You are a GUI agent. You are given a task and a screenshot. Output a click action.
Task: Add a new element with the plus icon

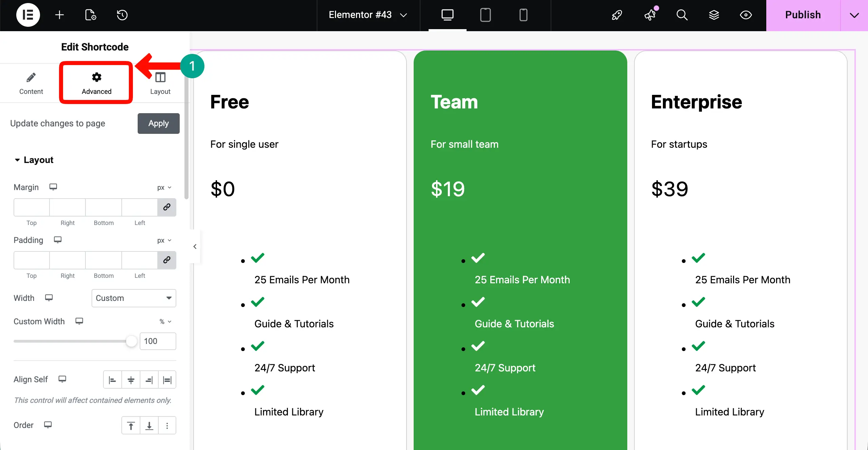59,15
